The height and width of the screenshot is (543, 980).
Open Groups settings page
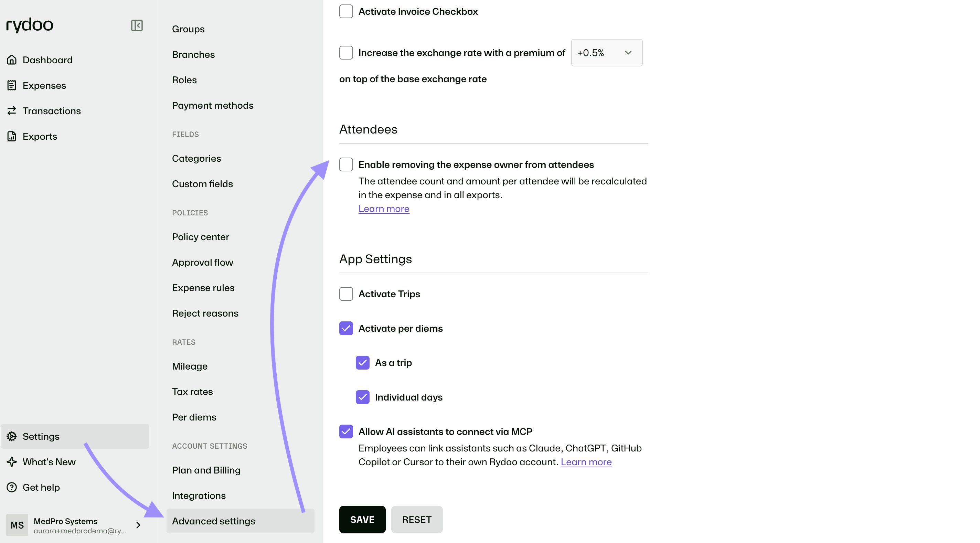188,29
